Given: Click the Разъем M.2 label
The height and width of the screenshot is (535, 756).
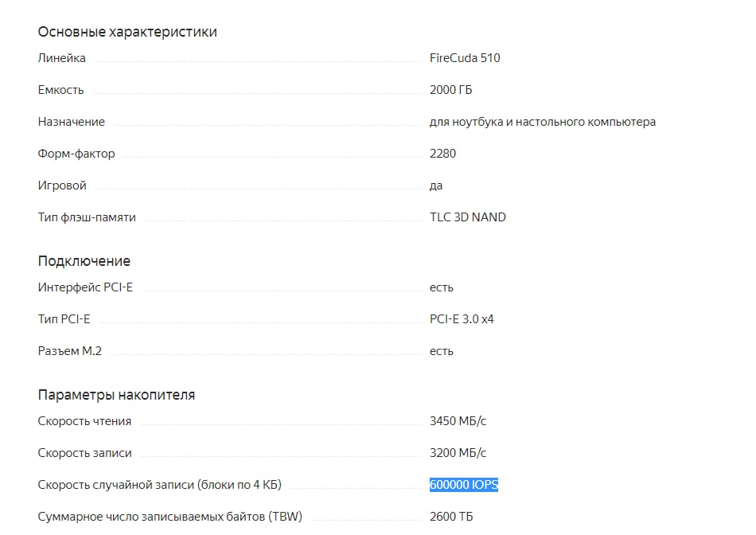Looking at the screenshot, I should [70, 351].
